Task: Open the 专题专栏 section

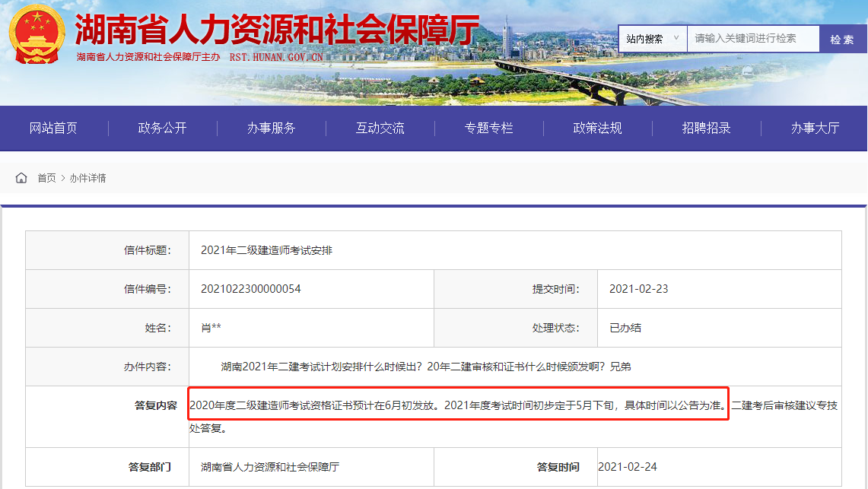Action: pos(488,129)
